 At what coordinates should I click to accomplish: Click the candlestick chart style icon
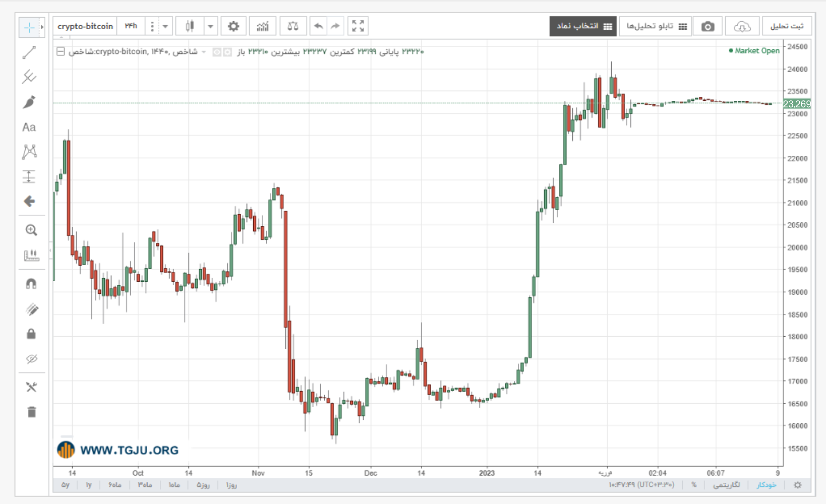(190, 26)
